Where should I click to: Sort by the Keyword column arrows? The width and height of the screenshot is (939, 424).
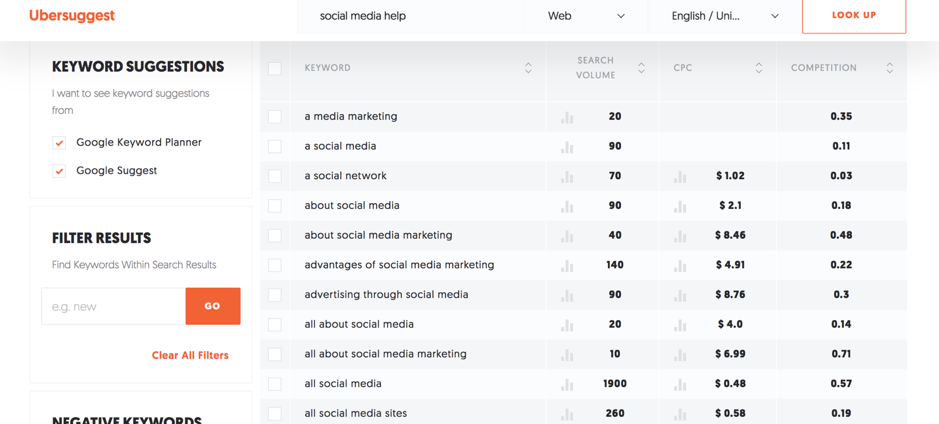(x=528, y=68)
